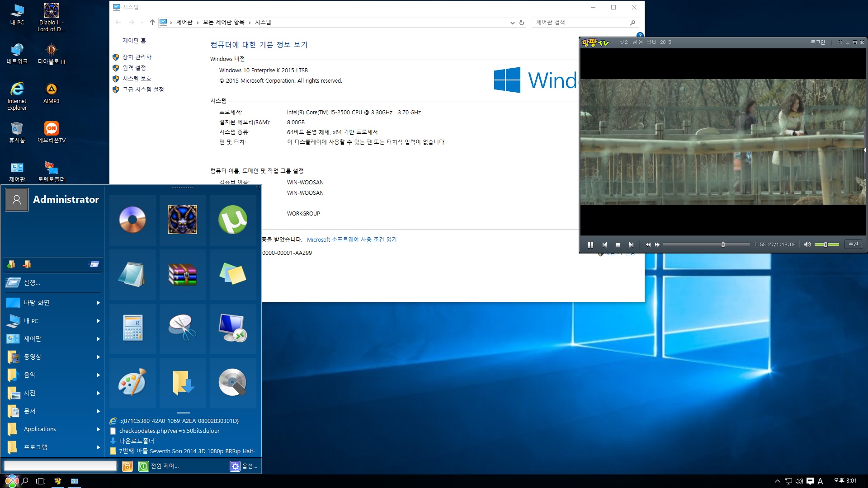Open the Sticky Notes tile

[233, 274]
